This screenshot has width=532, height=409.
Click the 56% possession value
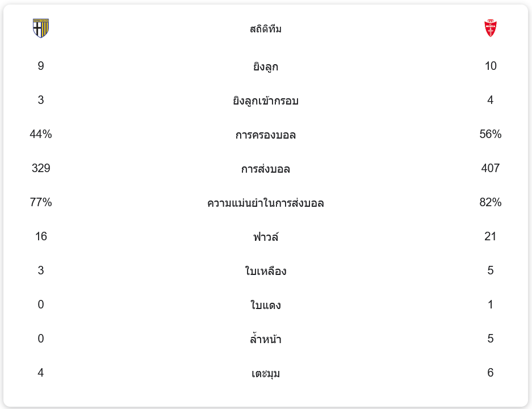pos(491,135)
